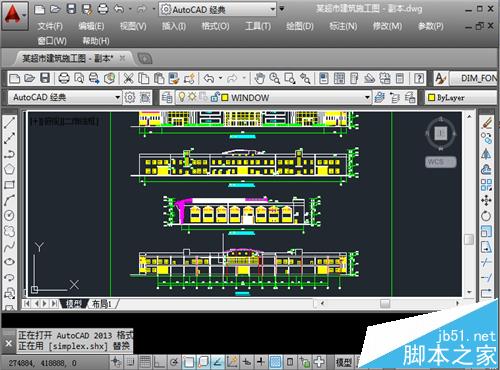Viewport: 500px width, 370px height.
Task: Select the Spline tool
Action: point(9,246)
